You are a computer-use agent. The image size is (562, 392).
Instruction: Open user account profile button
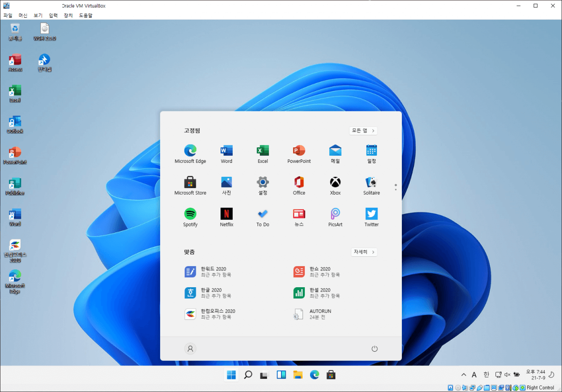tap(190, 348)
